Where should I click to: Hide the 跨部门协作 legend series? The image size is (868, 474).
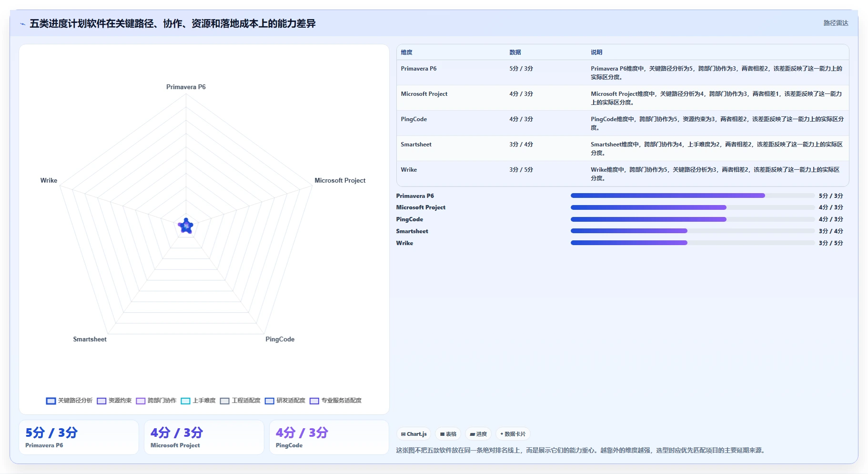tap(156, 401)
